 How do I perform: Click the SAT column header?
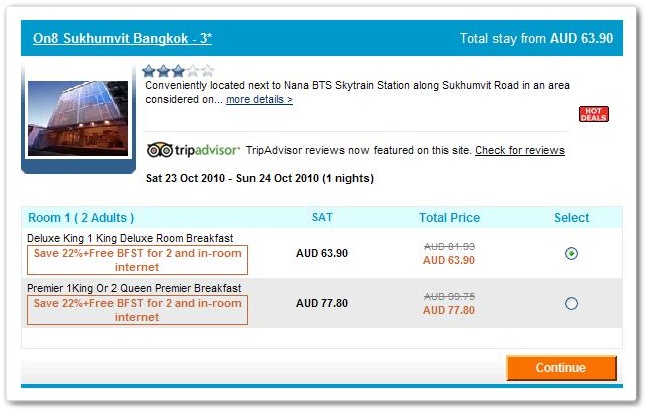pos(322,218)
